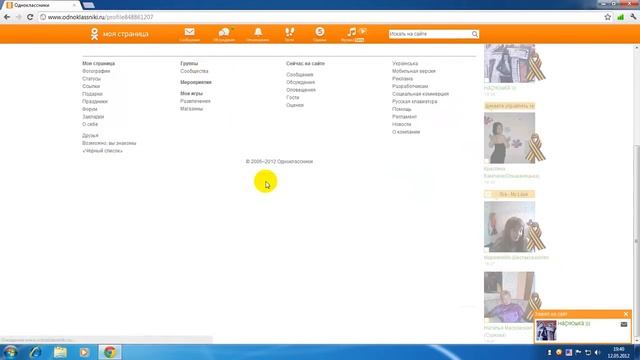
Task: Open sidebar photo of dark-haired woman
Action: coord(509,227)
